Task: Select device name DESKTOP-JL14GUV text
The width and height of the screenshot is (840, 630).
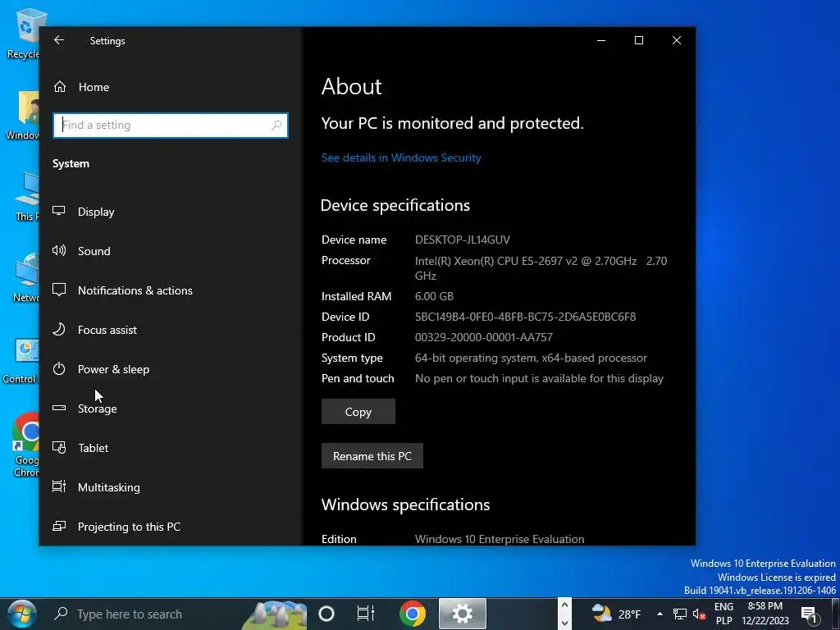Action: (x=463, y=240)
